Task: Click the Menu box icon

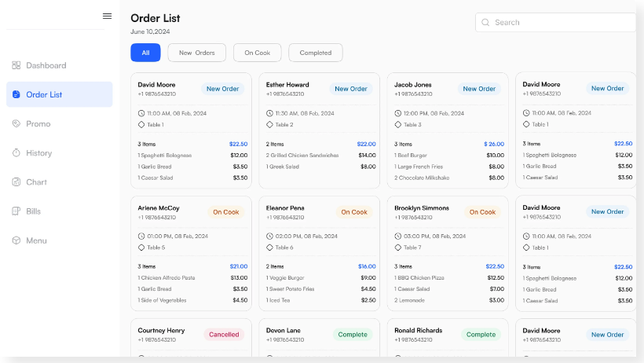Action: click(16, 240)
